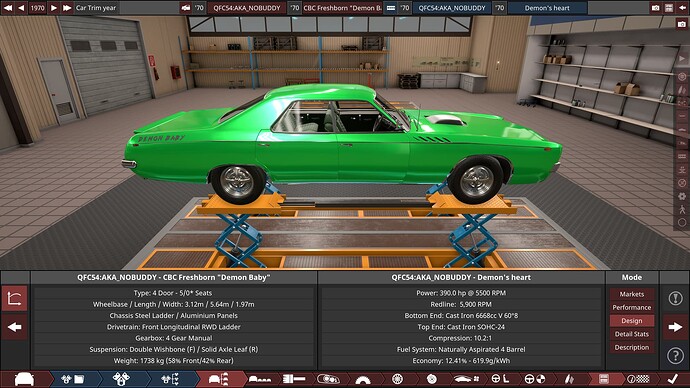Click the checkmark finish button
690x388 pixels.
coord(672,379)
